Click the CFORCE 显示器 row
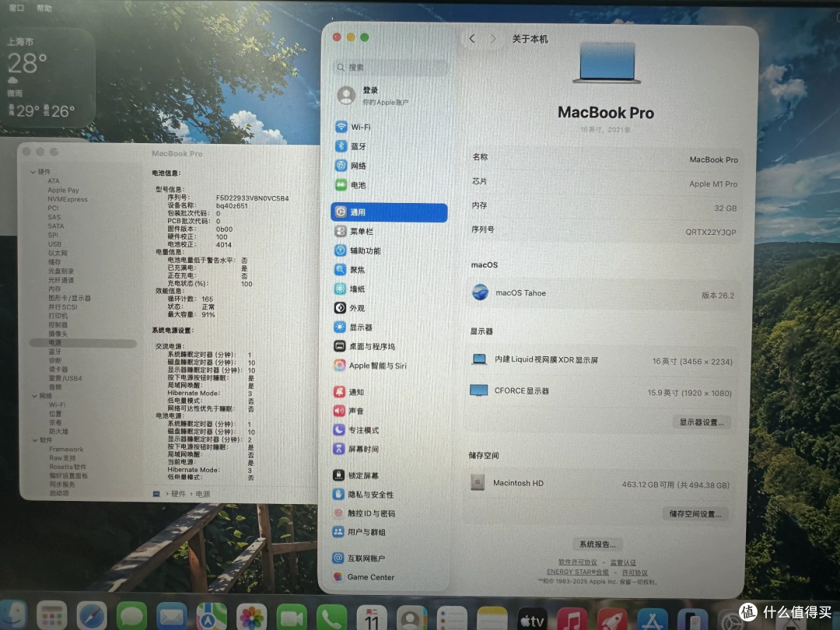Image resolution: width=840 pixels, height=630 pixels. click(x=601, y=391)
